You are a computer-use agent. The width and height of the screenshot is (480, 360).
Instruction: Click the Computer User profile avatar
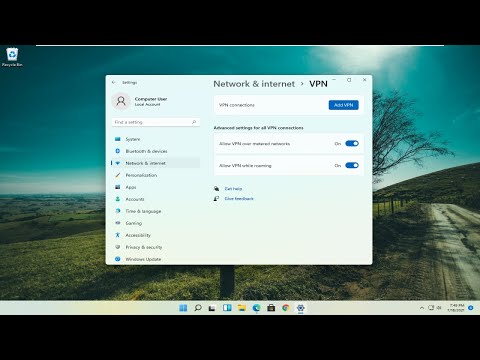(121, 101)
